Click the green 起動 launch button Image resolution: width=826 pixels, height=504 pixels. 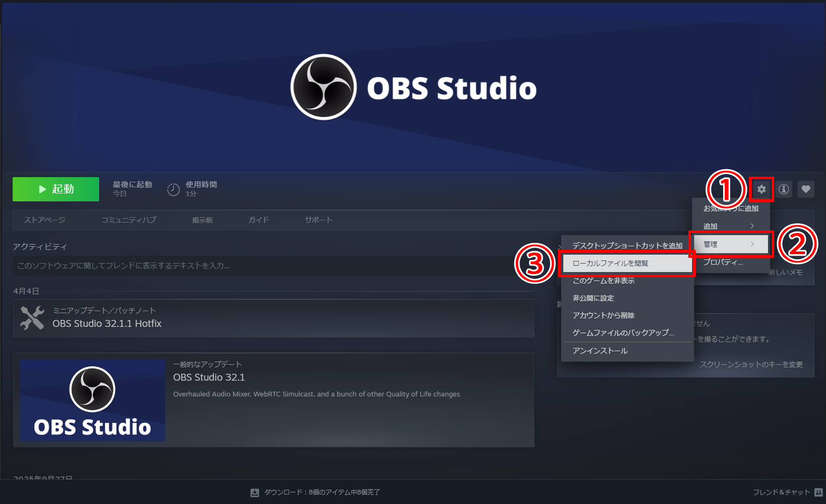coord(56,189)
